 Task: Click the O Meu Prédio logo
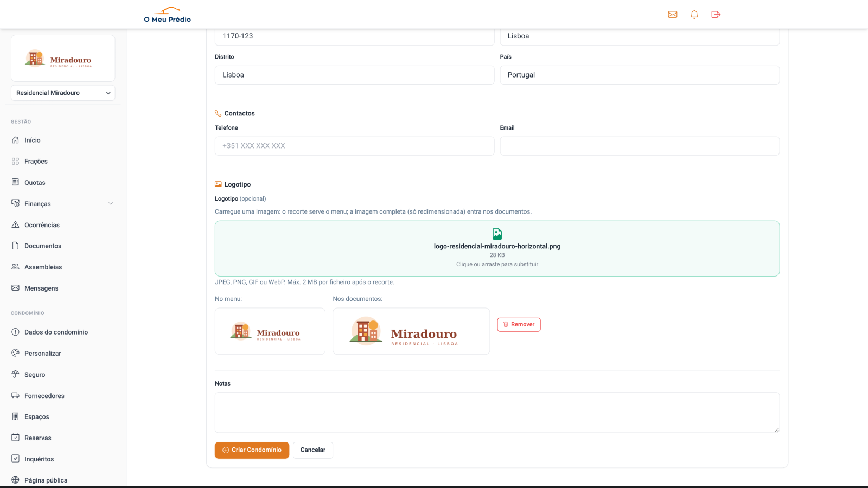point(168,15)
